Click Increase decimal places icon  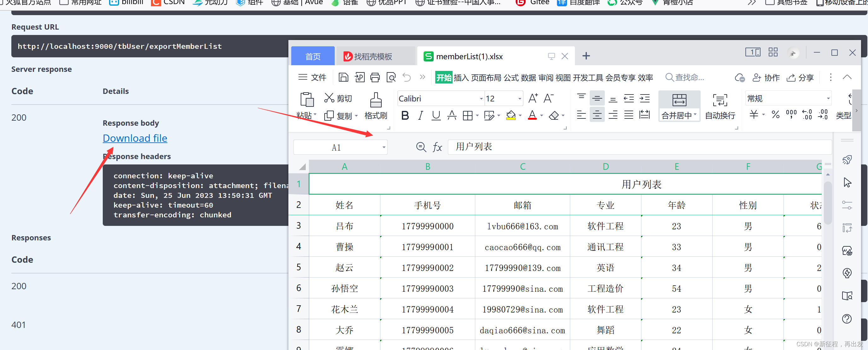tap(807, 115)
